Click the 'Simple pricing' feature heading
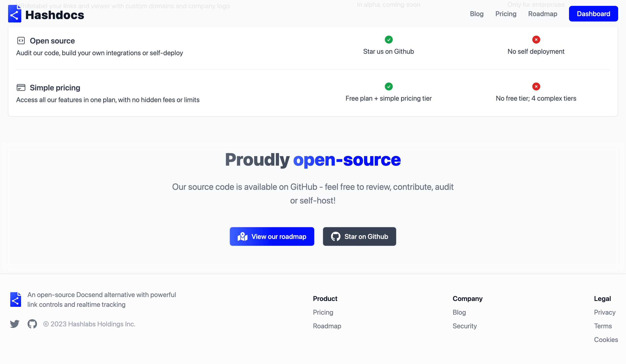Image resolution: width=626 pixels, height=364 pixels. (55, 88)
